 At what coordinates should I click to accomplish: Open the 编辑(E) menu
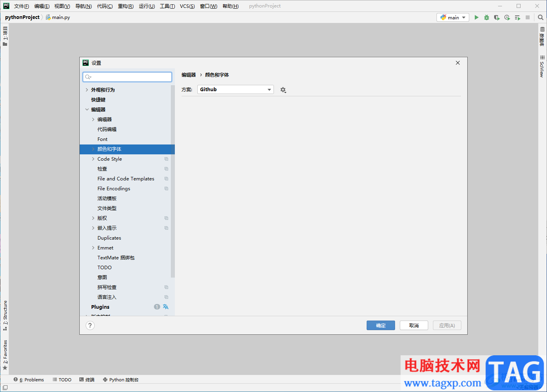coord(42,6)
